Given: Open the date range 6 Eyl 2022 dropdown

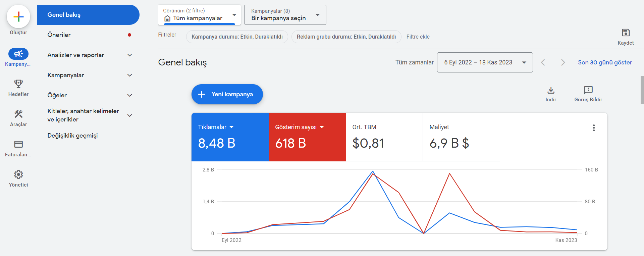Looking at the screenshot, I should (485, 62).
